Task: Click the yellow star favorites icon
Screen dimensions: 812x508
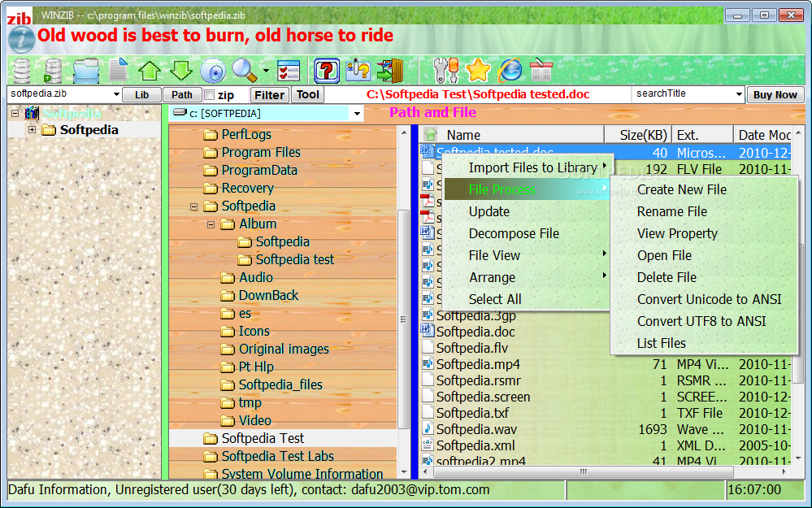Action: (478, 71)
